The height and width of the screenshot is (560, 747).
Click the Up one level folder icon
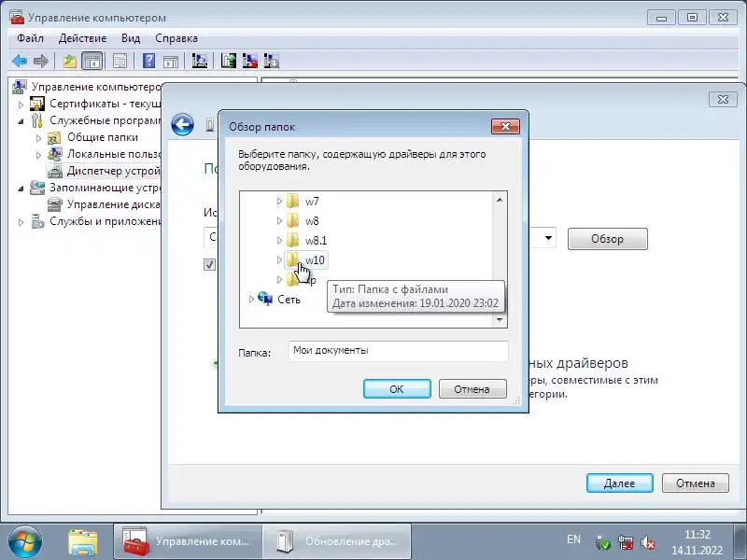(70, 61)
